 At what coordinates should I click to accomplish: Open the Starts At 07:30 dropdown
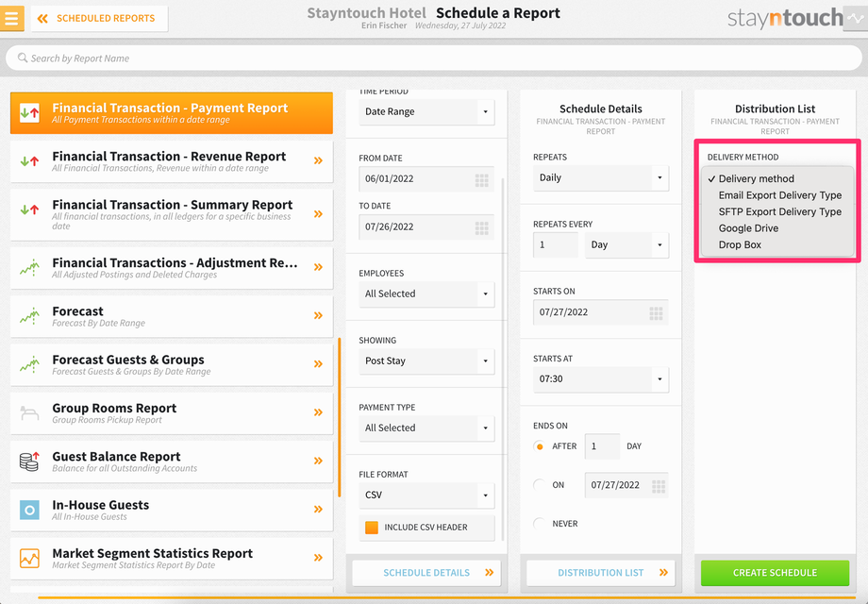[x=601, y=379]
